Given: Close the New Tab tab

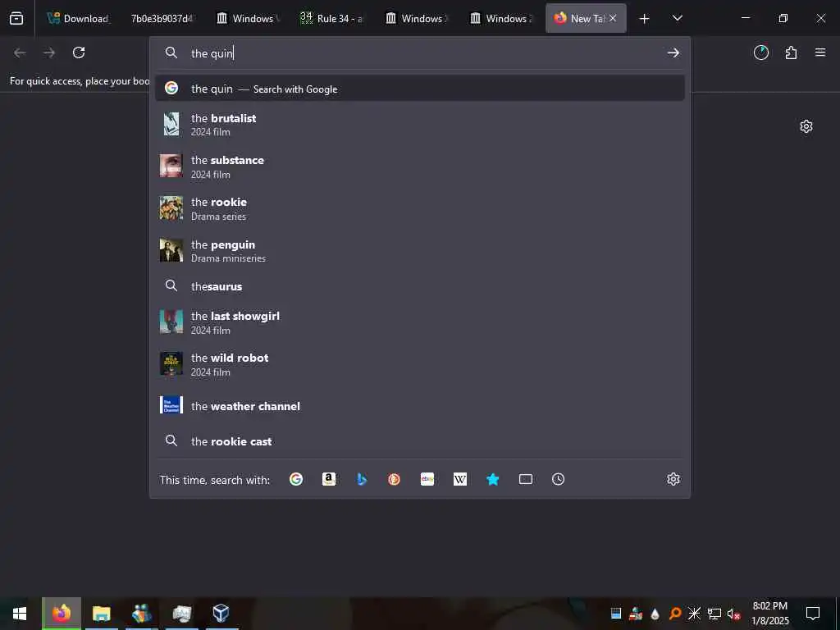Looking at the screenshot, I should (x=613, y=18).
